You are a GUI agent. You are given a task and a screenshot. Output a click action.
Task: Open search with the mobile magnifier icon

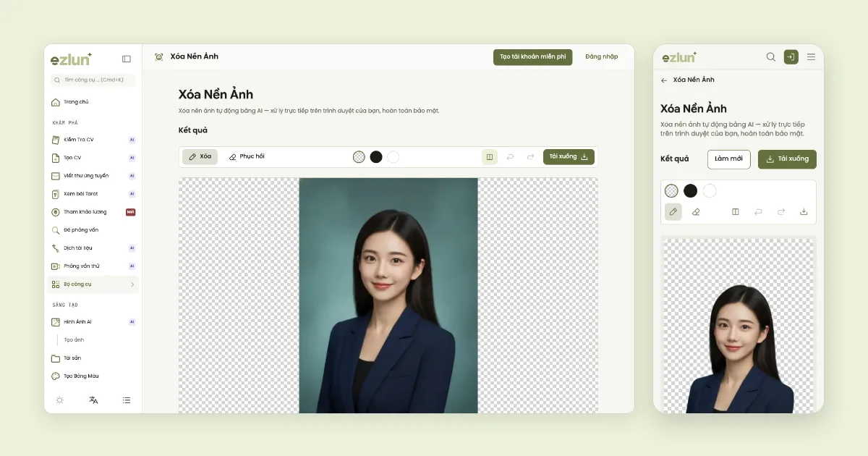coord(771,56)
